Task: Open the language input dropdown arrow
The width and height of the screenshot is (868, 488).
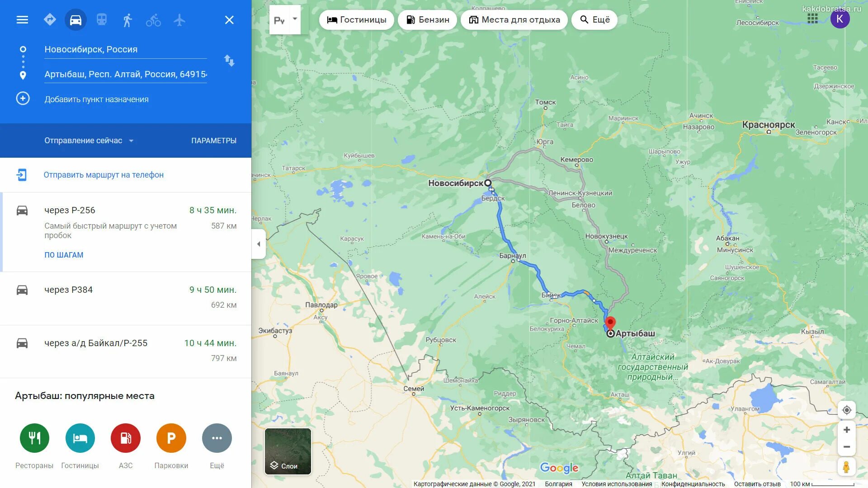Action: coord(295,19)
